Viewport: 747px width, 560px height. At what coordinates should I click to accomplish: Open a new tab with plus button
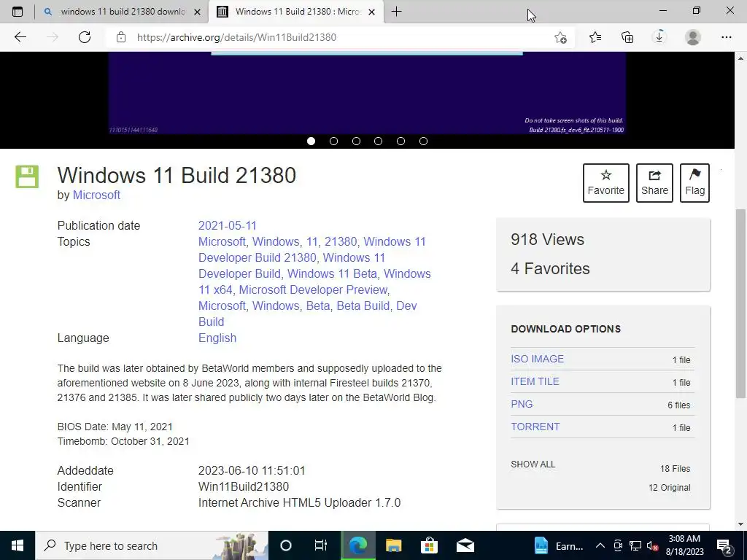[x=396, y=12]
